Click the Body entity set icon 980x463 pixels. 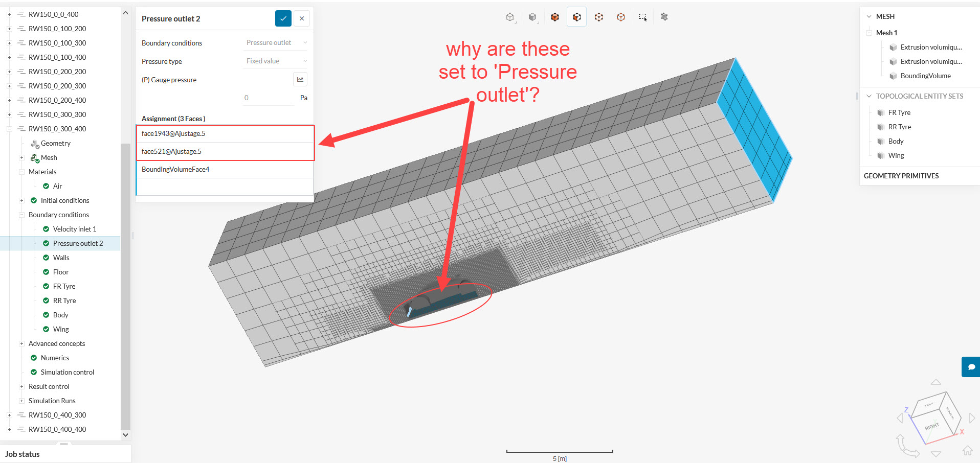pyautogui.click(x=881, y=142)
